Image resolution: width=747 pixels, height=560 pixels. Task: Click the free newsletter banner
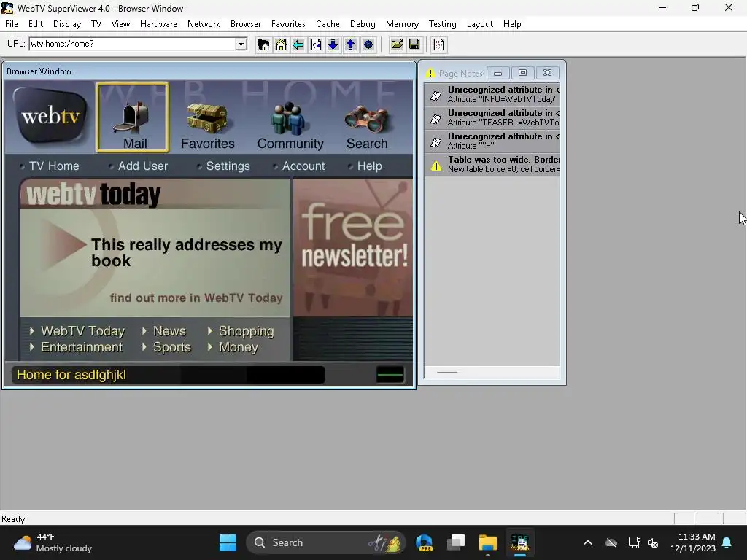click(x=353, y=248)
